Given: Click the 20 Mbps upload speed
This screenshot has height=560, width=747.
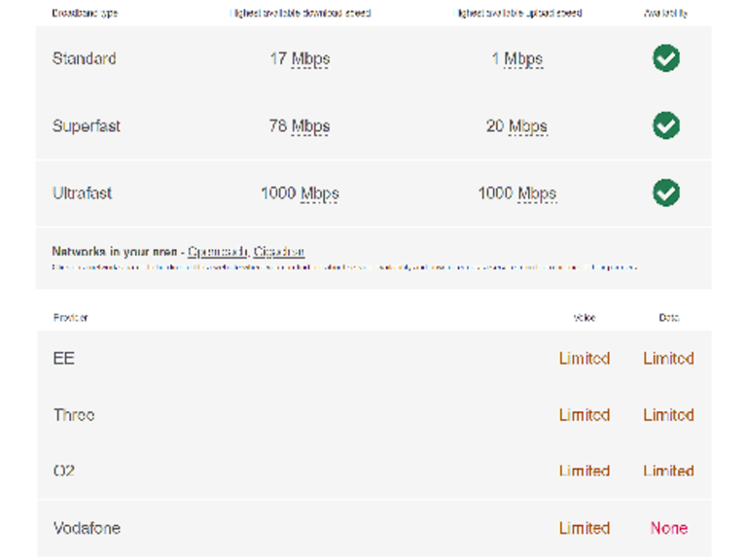Looking at the screenshot, I should coord(516,126).
